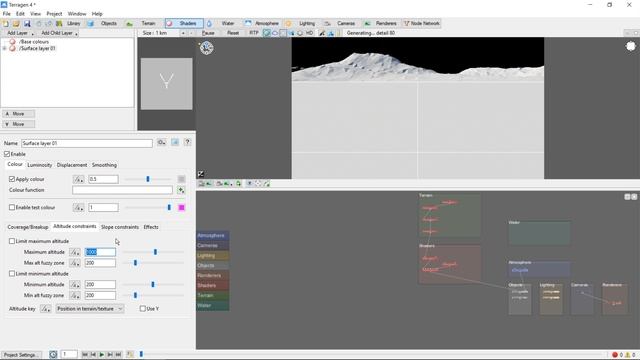Click the Add colour function green plus icon
The height and width of the screenshot is (360, 640).
[x=181, y=190]
